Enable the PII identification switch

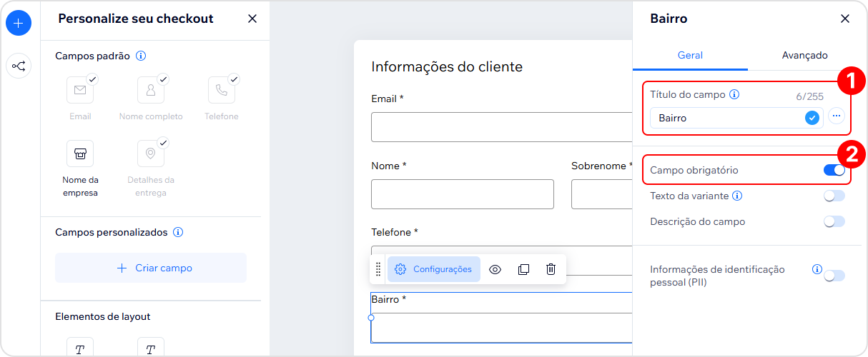[x=834, y=276]
